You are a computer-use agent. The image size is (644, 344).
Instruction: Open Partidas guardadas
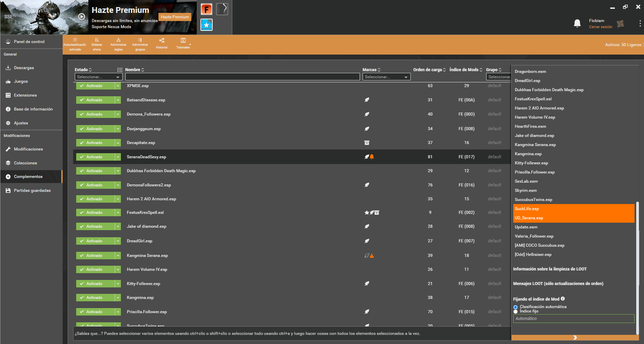pos(31,190)
